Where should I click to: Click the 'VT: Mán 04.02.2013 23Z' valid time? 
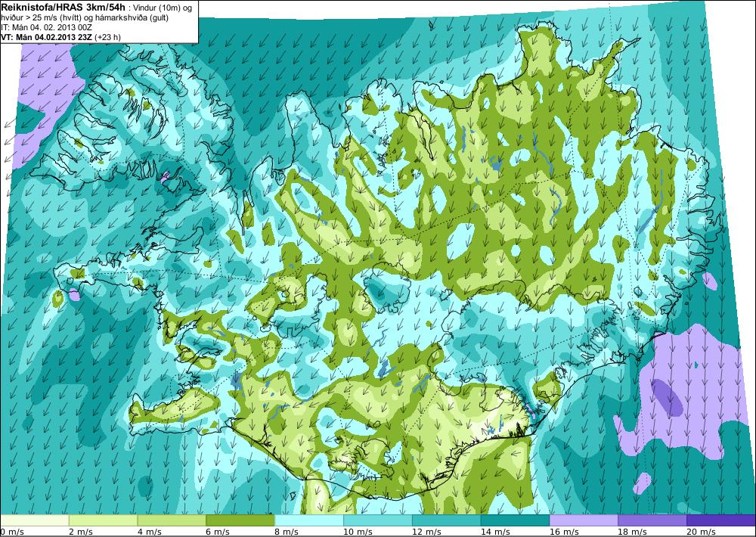coord(47,37)
